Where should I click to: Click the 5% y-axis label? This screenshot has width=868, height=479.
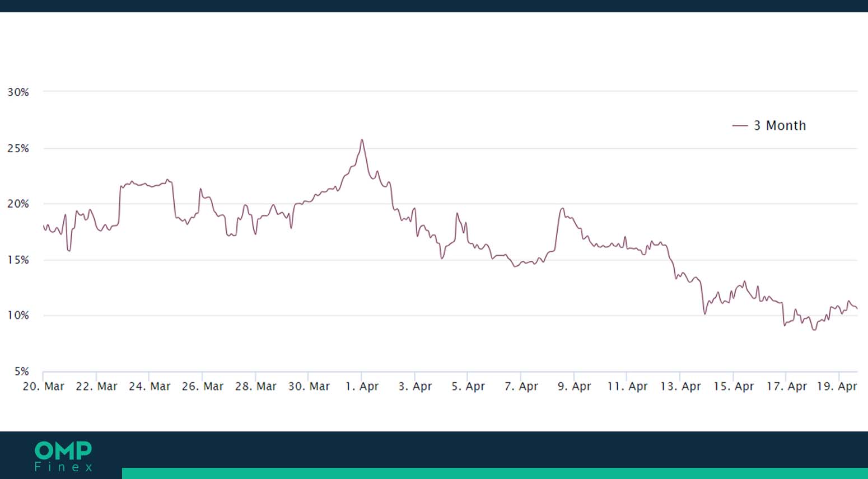pos(21,372)
